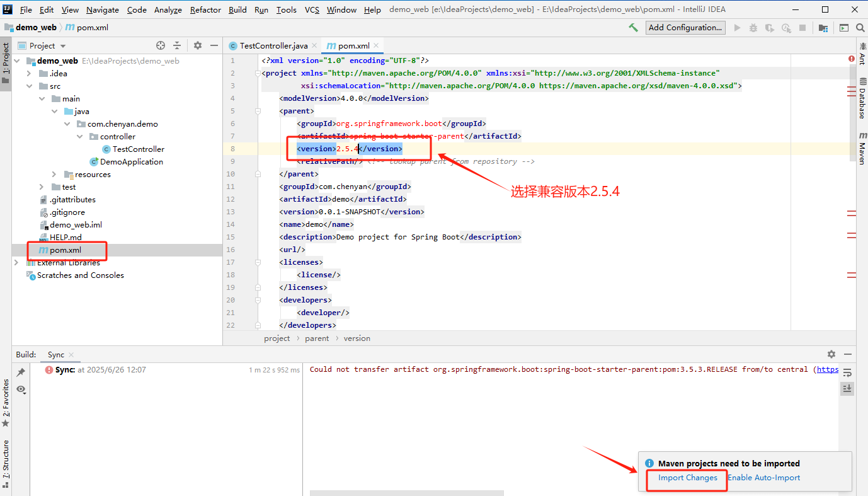Open the Ant tool window
Image resolution: width=868 pixels, height=496 pixels.
point(862,54)
